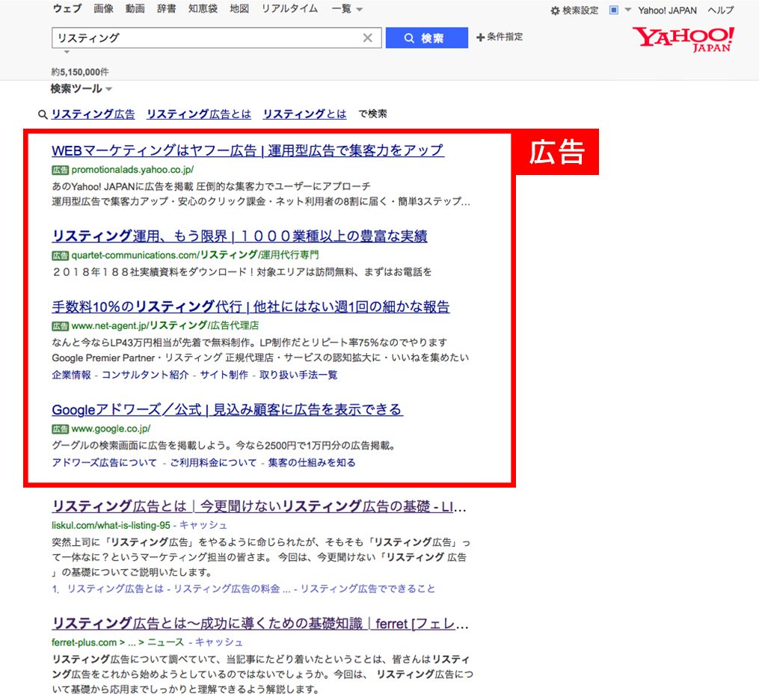
Task: Click the Yahoo! JAPAN logo
Action: click(683, 39)
